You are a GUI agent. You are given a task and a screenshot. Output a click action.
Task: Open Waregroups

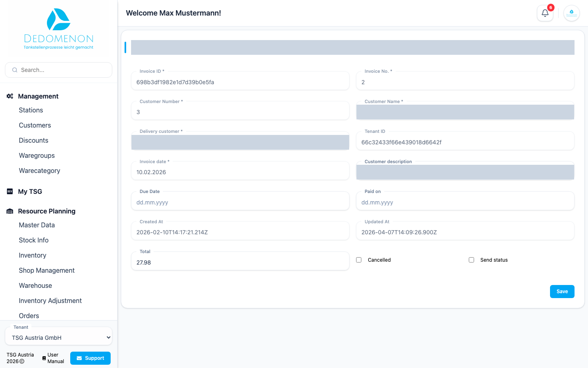coord(37,155)
